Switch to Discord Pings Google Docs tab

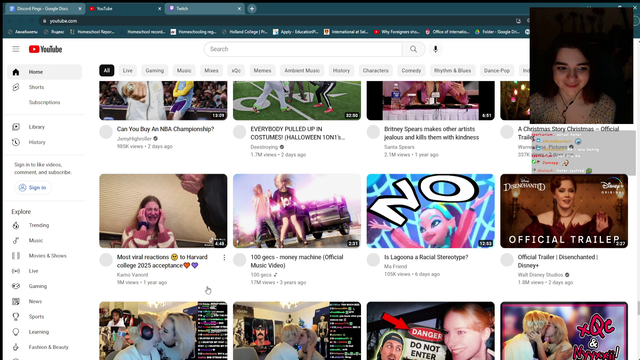pos(45,8)
